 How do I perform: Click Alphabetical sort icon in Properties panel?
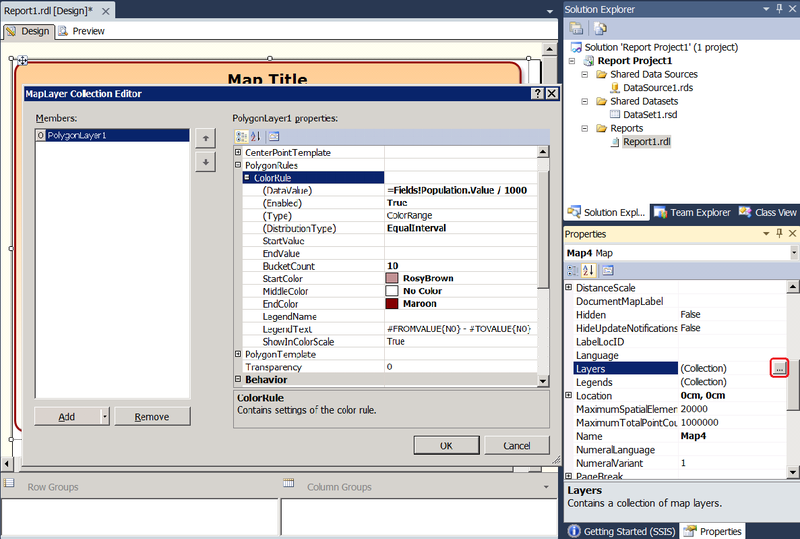coord(588,270)
